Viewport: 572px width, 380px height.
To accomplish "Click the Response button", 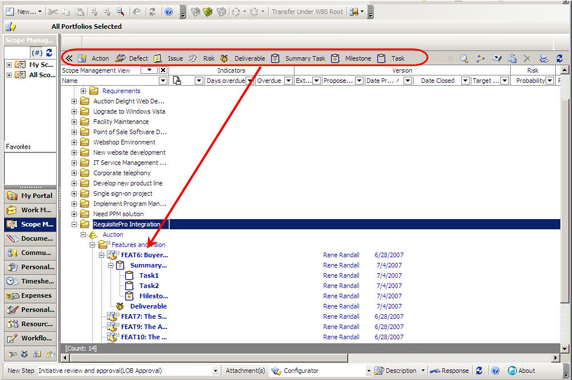I will (449, 371).
